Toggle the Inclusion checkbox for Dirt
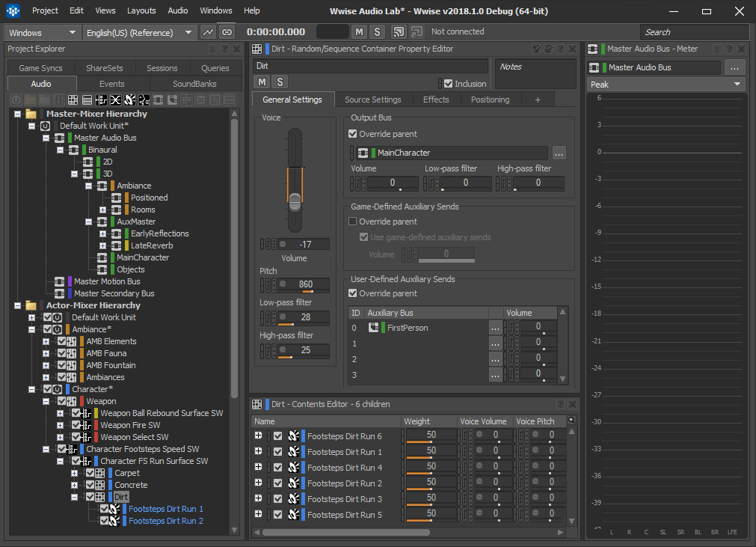The image size is (756, 547). [449, 84]
